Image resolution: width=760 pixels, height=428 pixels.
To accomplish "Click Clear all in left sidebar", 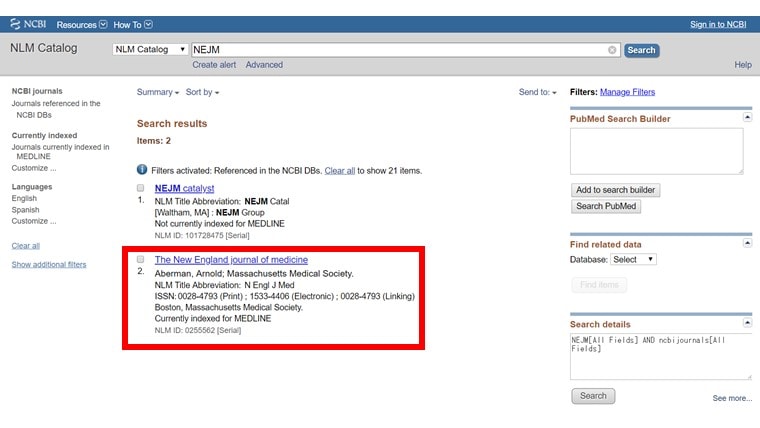I will tap(26, 246).
